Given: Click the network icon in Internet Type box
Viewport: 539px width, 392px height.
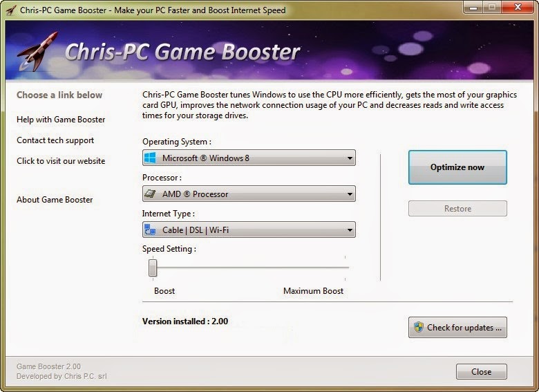Looking at the screenshot, I should tap(150, 230).
